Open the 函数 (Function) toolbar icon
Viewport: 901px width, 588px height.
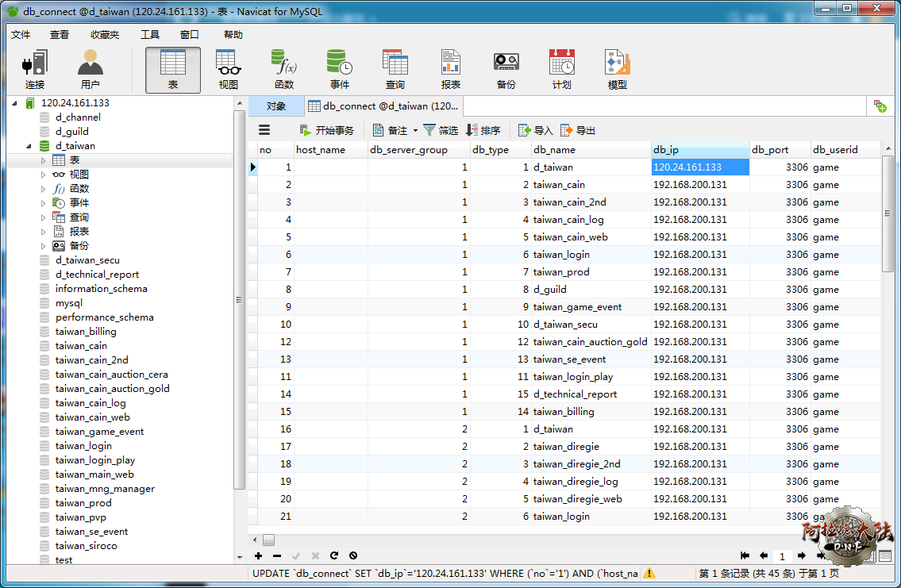[x=283, y=70]
